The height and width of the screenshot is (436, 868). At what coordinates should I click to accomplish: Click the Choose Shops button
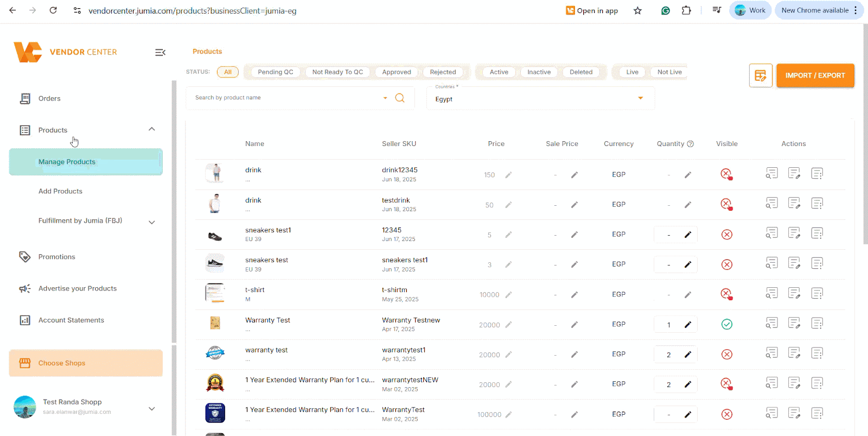86,363
